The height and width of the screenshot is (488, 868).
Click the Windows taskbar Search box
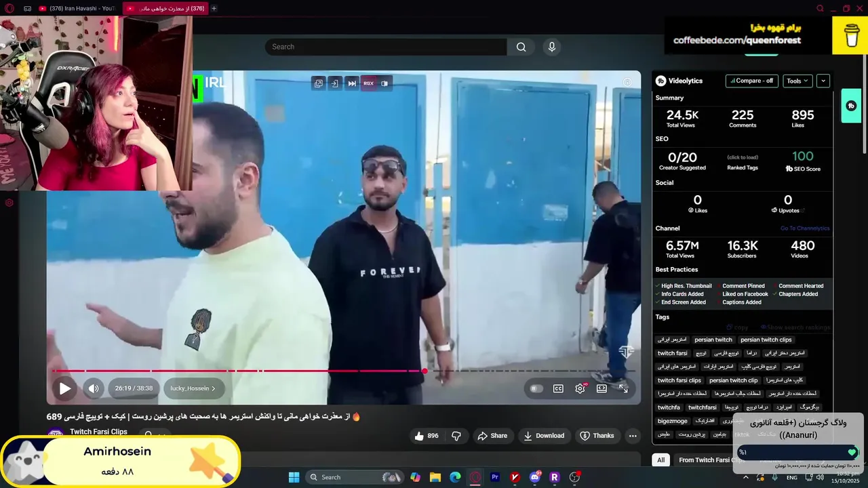click(354, 477)
